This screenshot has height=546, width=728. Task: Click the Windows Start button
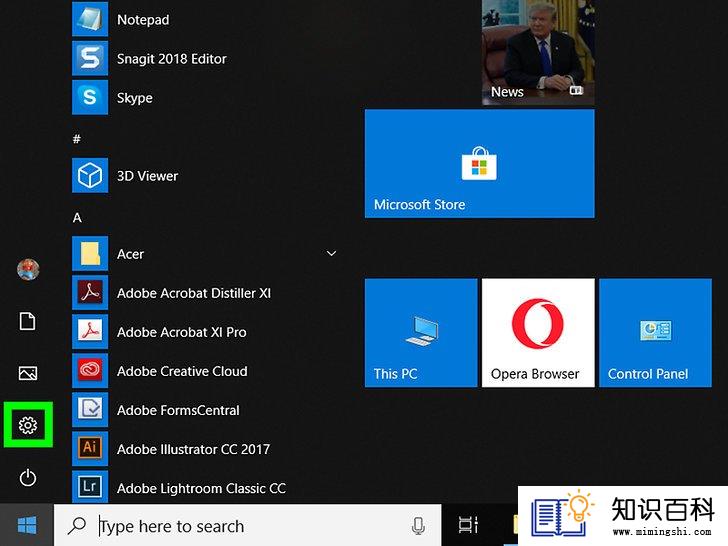27,525
